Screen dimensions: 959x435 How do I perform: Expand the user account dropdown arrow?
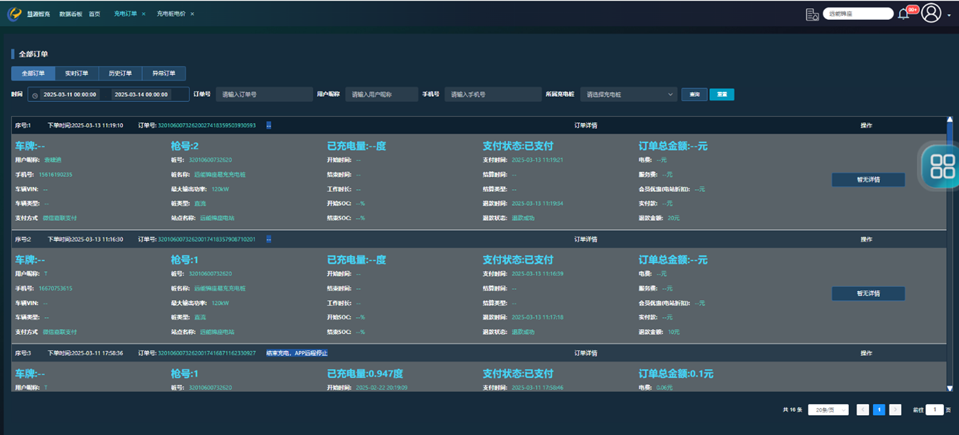click(949, 16)
